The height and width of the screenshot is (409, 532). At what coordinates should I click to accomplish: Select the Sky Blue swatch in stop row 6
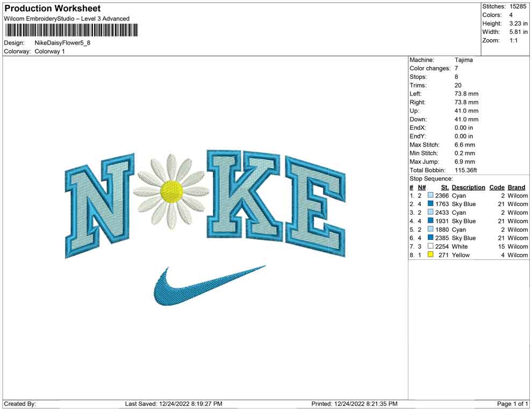[x=430, y=238]
